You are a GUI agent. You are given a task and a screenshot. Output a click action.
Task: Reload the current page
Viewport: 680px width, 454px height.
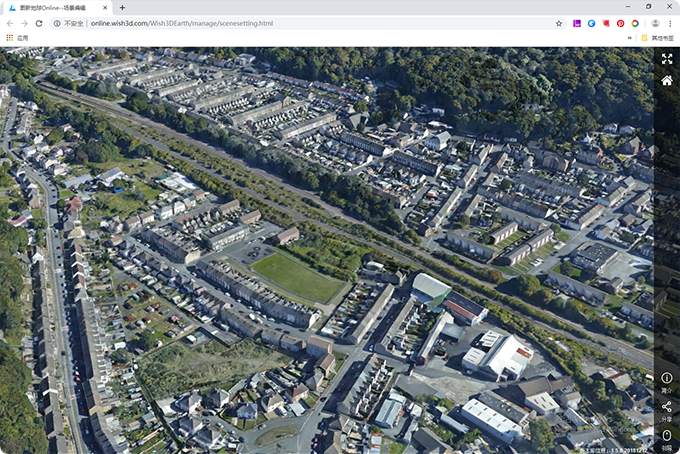pos(39,23)
